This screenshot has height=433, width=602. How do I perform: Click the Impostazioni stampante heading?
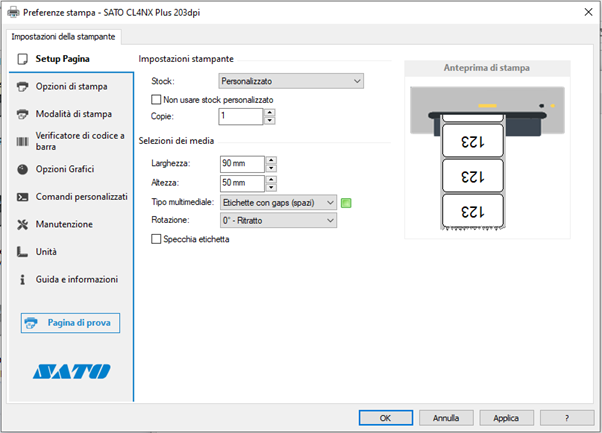tap(186, 59)
